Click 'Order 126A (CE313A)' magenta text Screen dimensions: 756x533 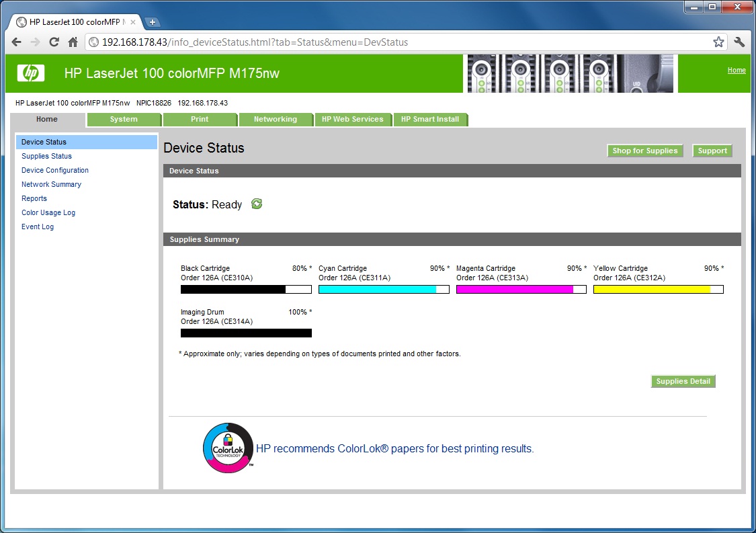492,278
